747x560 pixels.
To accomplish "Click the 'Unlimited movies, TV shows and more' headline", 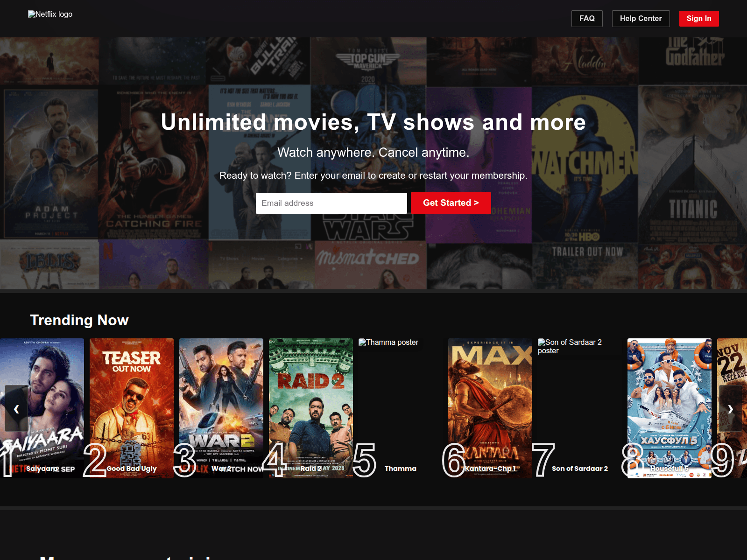I will coord(373,122).
